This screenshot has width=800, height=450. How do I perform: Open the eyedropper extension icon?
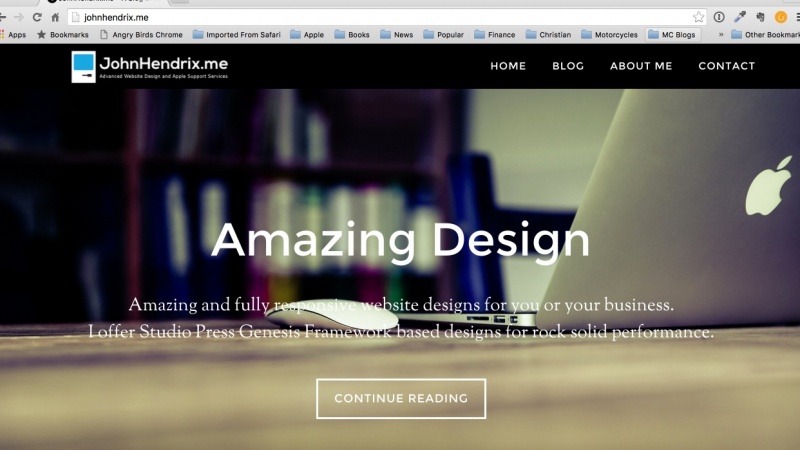740,17
